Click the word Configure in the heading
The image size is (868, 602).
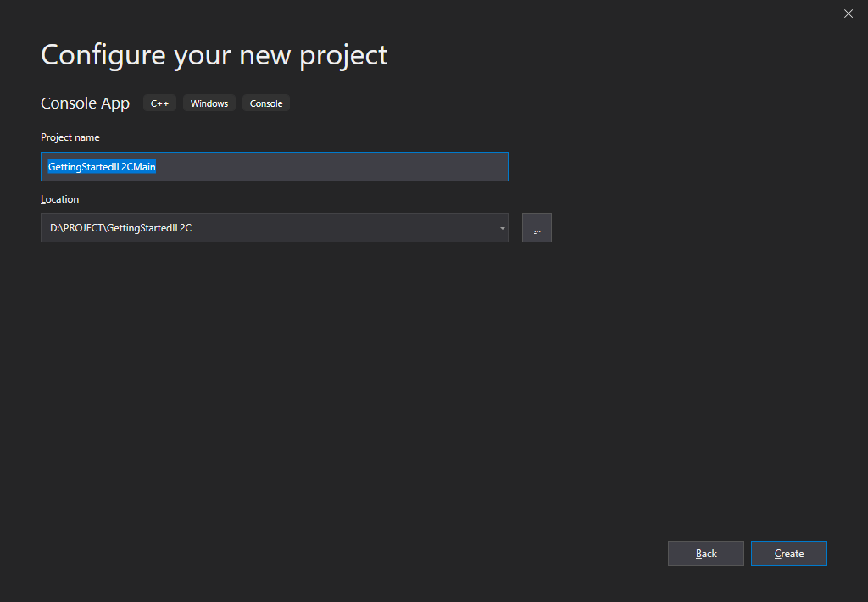tap(103, 55)
